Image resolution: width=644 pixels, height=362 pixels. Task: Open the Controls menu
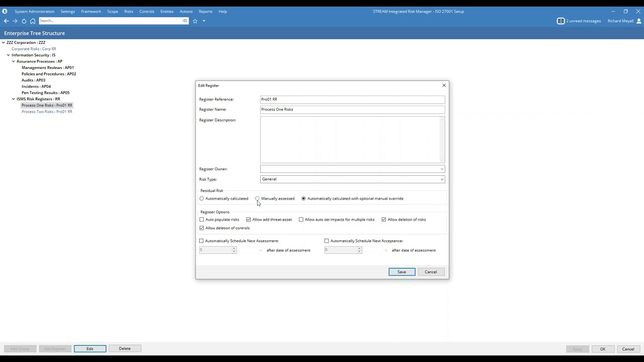point(147,11)
